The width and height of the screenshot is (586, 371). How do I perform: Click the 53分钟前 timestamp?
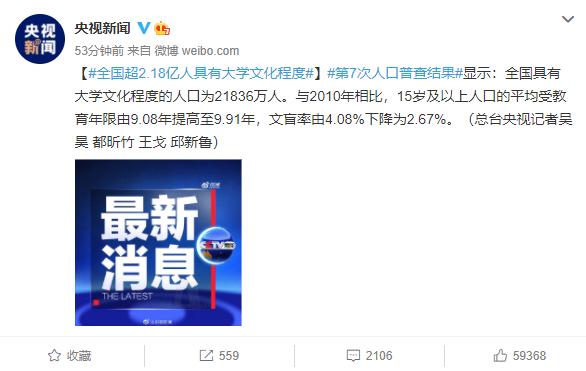tap(99, 50)
